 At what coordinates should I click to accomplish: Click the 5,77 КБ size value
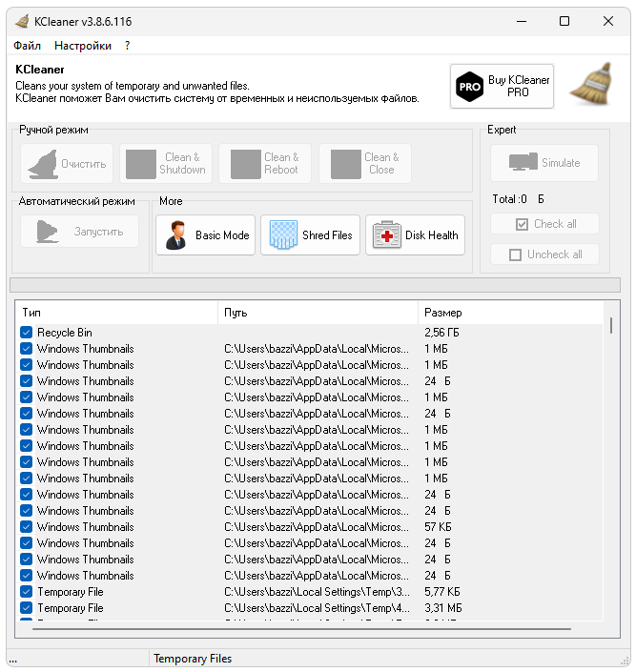(x=442, y=592)
